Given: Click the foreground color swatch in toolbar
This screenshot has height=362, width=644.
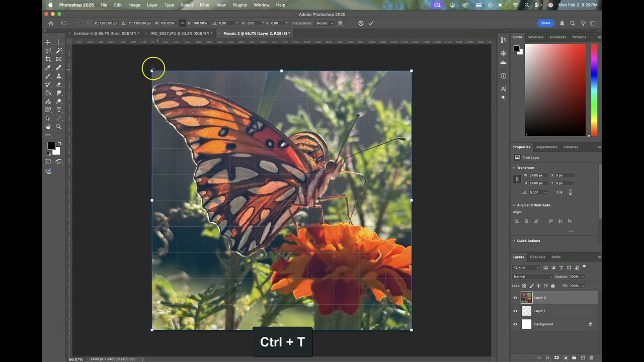Looking at the screenshot, I should (51, 146).
